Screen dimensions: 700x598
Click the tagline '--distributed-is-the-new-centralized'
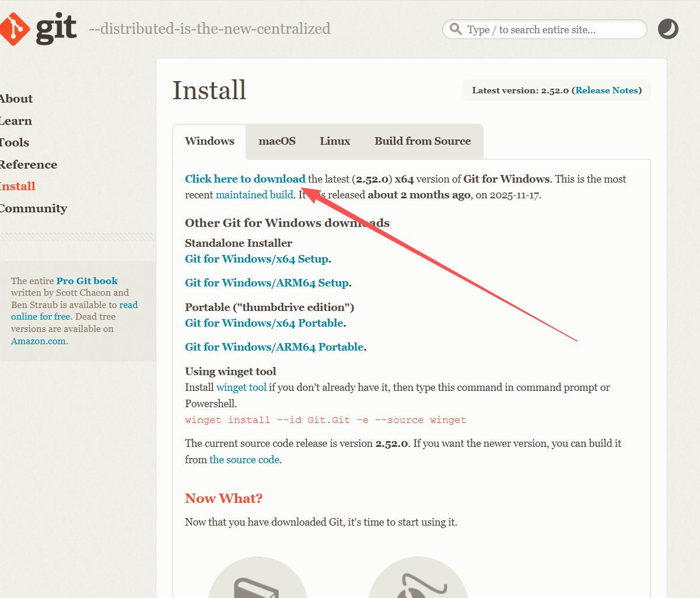click(x=210, y=29)
